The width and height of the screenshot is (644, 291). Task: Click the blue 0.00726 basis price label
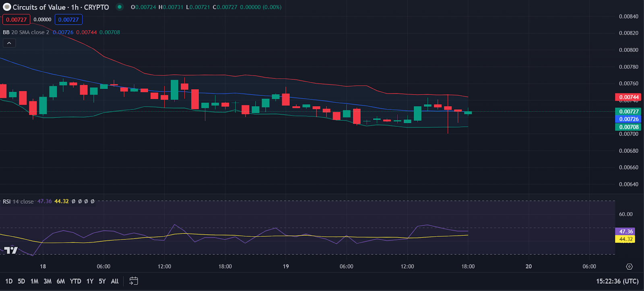tap(628, 119)
